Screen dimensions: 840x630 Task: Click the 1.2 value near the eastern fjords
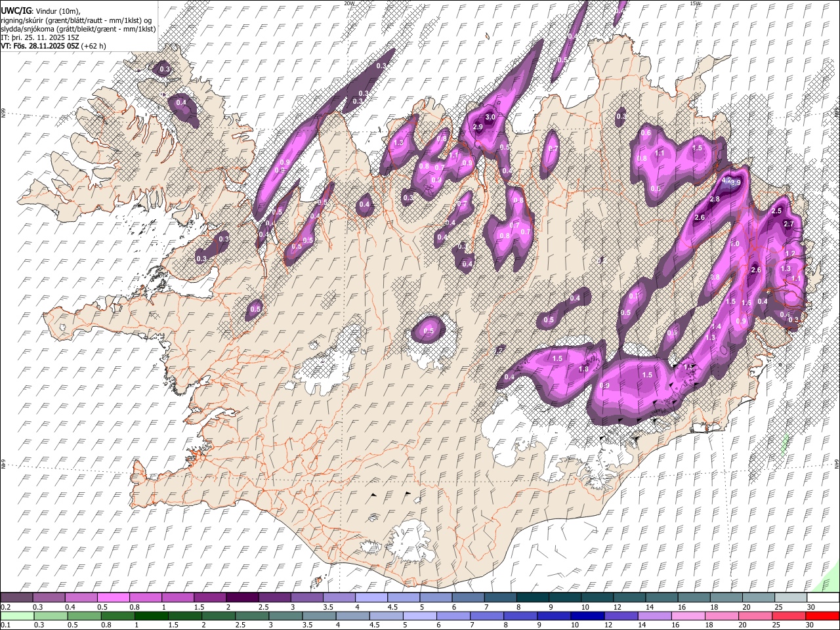click(x=791, y=254)
